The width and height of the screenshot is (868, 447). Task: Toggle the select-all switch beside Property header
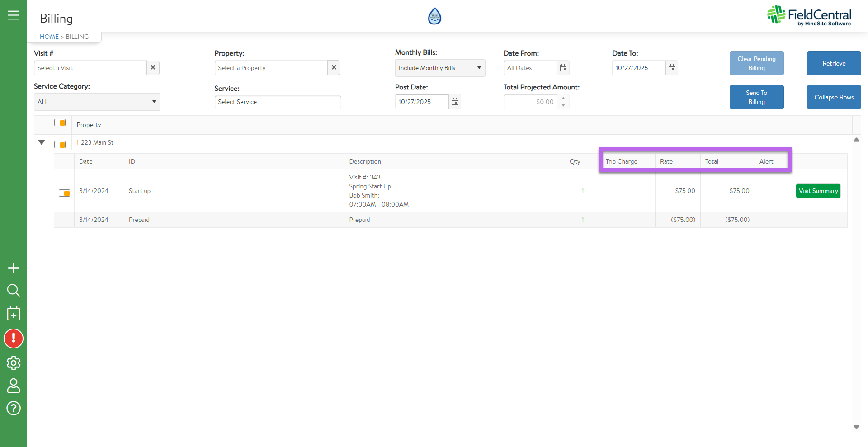click(60, 123)
